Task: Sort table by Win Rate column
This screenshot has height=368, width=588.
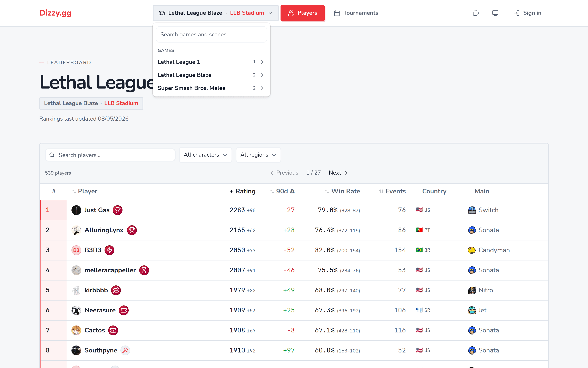Action: 342,191
